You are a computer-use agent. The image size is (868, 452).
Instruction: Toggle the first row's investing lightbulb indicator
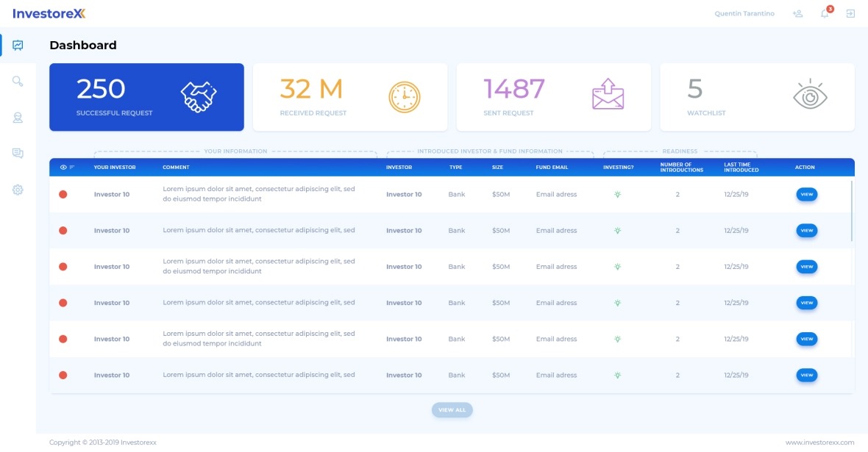pos(618,195)
